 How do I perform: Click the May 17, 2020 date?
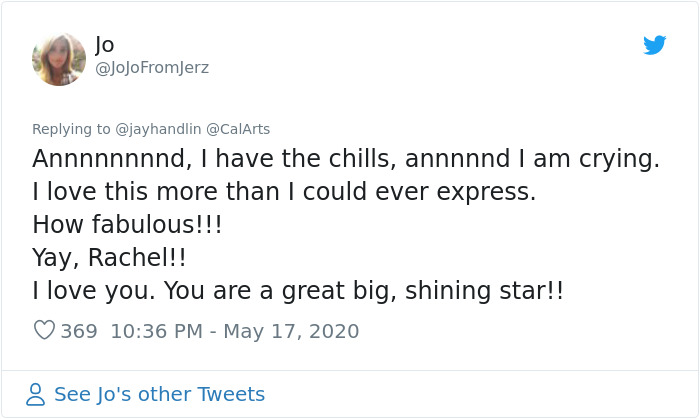point(291,331)
